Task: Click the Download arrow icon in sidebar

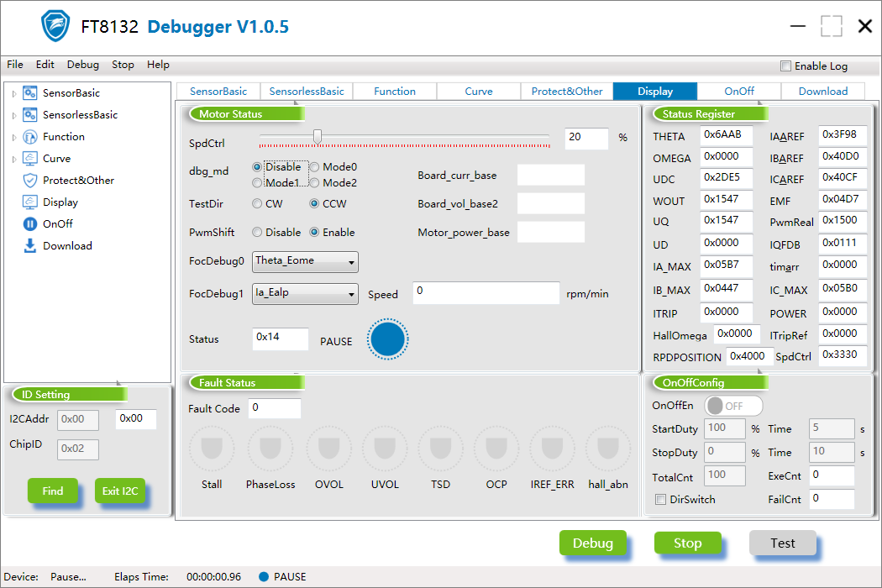Action: coord(29,246)
